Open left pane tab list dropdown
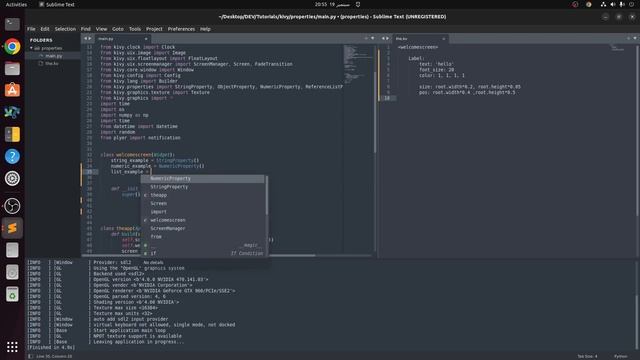Image resolution: width=640 pixels, height=360 pixels. click(x=373, y=38)
